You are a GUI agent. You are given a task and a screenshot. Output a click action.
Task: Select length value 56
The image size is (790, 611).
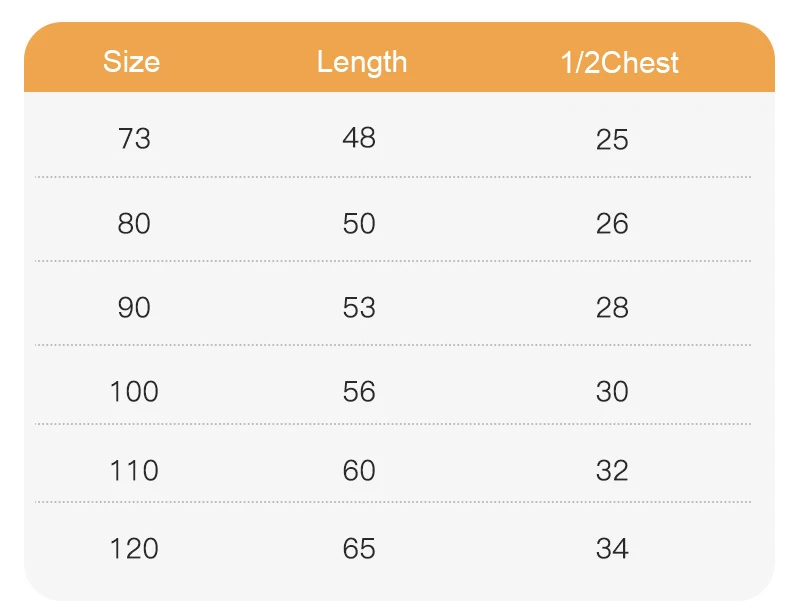click(x=359, y=391)
